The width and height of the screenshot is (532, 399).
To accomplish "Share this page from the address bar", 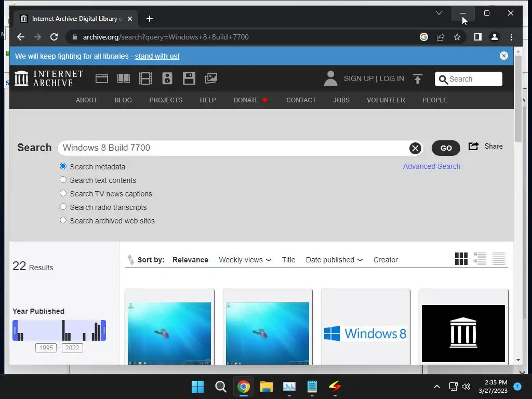I will point(441,37).
